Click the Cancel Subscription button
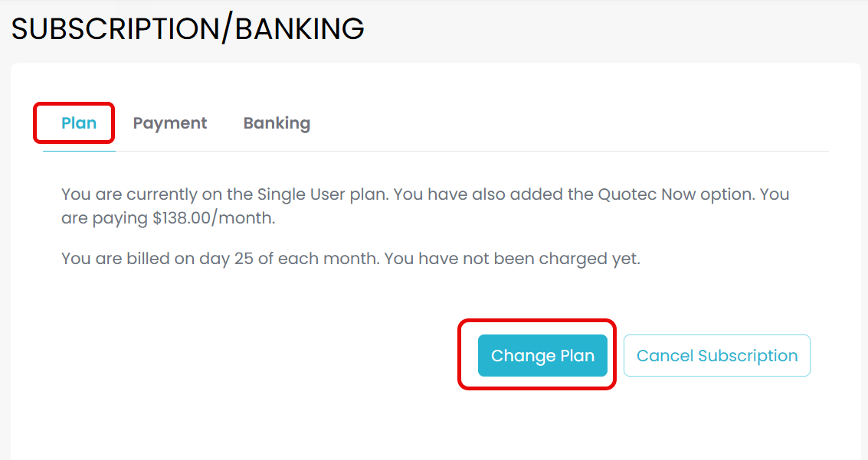 [x=717, y=356]
